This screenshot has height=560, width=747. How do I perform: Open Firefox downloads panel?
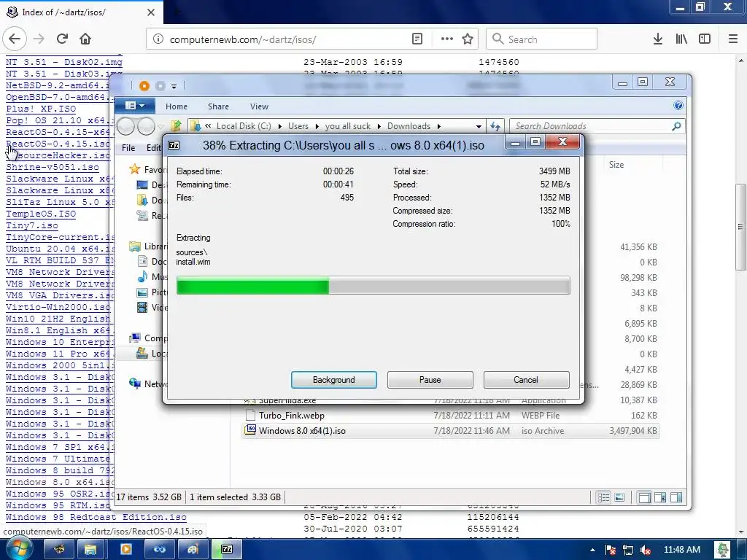658,39
